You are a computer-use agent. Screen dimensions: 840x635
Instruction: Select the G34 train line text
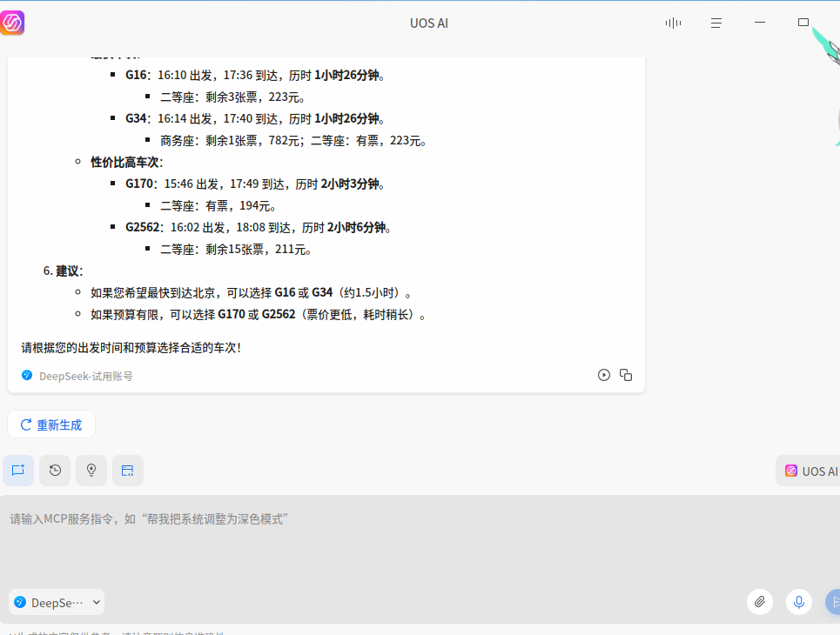pos(256,119)
